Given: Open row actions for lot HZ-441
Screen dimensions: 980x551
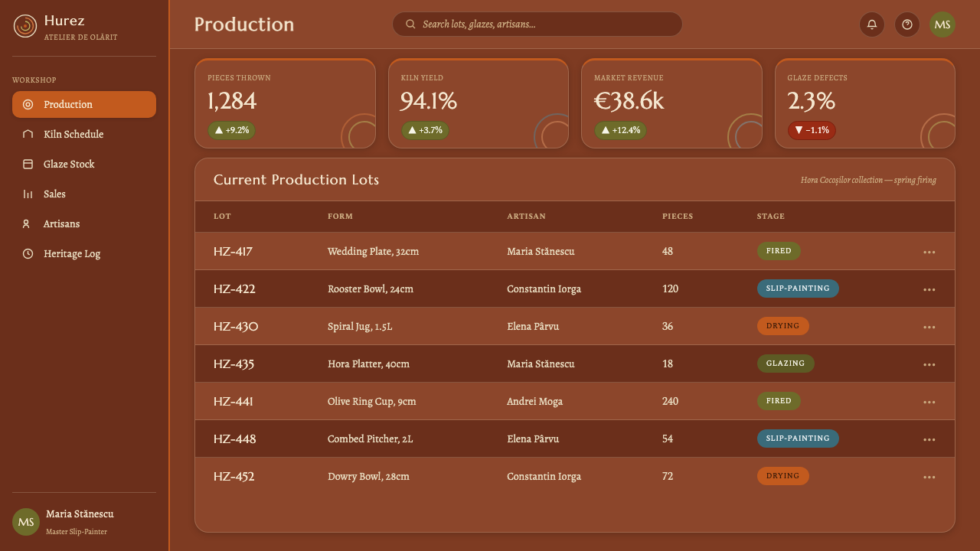Looking at the screenshot, I should point(929,402).
